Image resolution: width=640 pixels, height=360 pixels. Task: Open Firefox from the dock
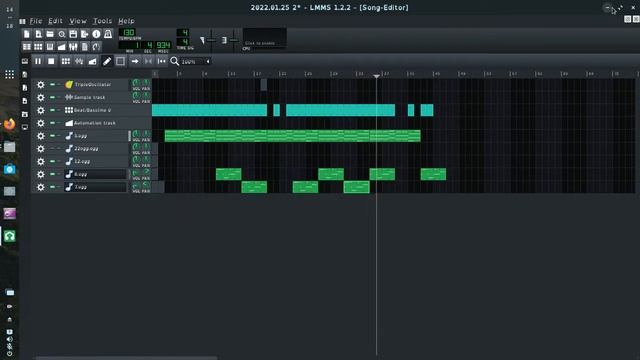tap(9, 124)
